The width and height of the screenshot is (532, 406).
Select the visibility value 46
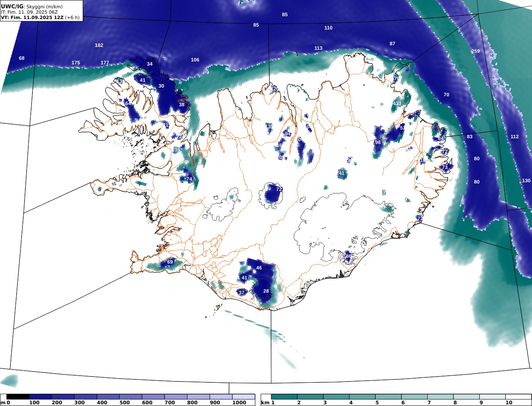pos(259,268)
